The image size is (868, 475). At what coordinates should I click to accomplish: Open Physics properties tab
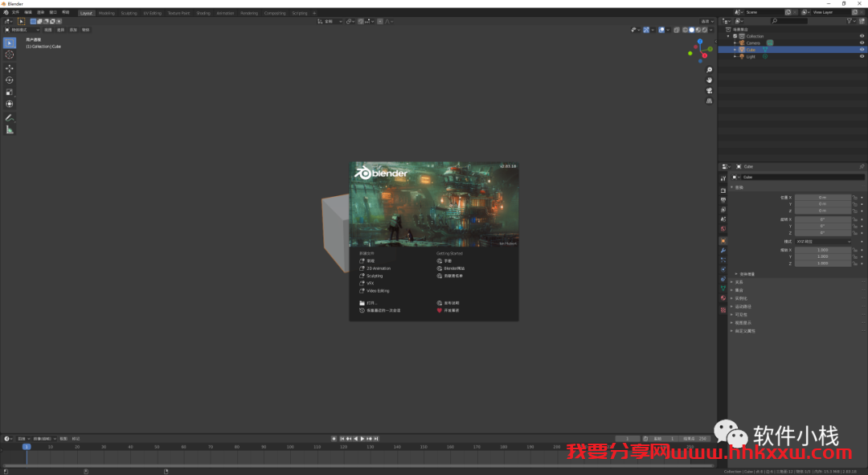723,269
